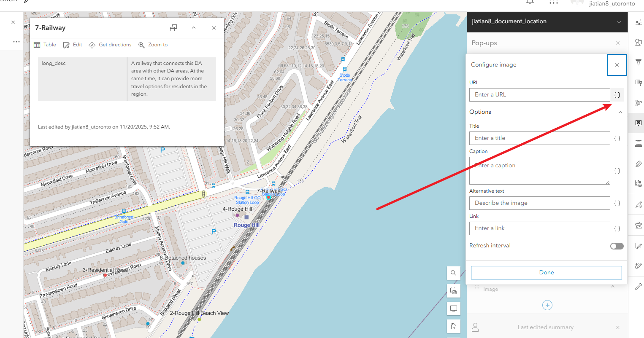Open the Fields icon in right toolbar
This screenshot has width=644, height=338.
639,143
